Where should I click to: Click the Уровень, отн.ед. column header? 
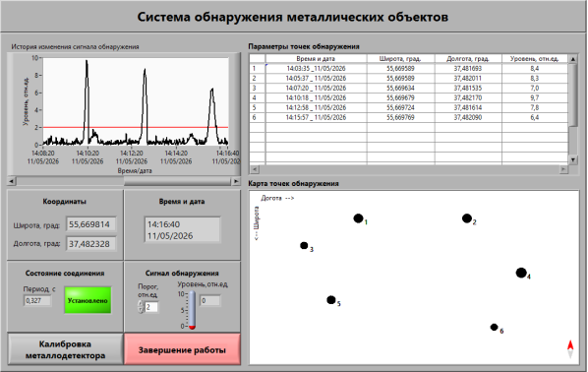(x=535, y=59)
